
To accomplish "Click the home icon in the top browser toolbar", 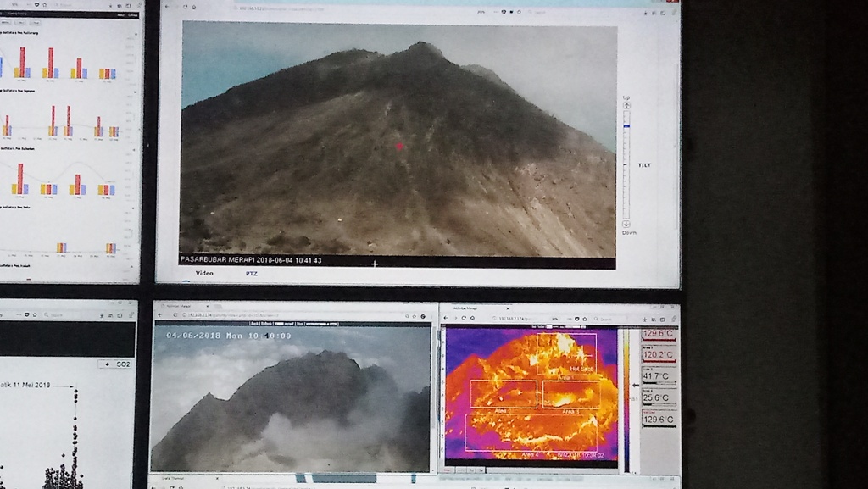I will (195, 8).
